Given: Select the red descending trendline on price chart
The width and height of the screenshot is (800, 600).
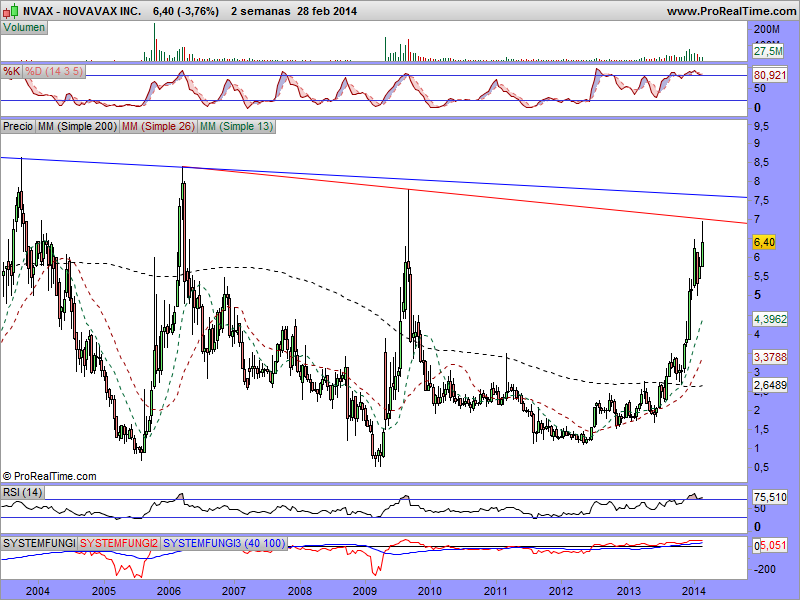Looking at the screenshot, I should 465,195.
